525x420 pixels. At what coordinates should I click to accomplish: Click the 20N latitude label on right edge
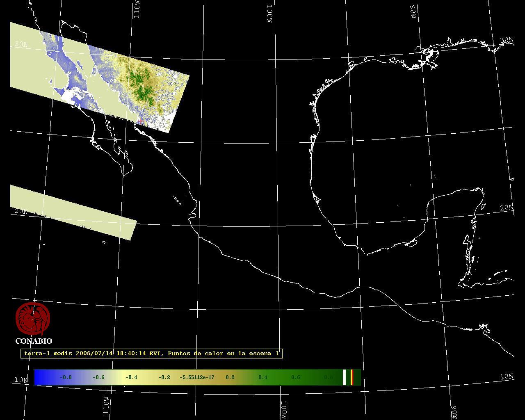coord(507,208)
